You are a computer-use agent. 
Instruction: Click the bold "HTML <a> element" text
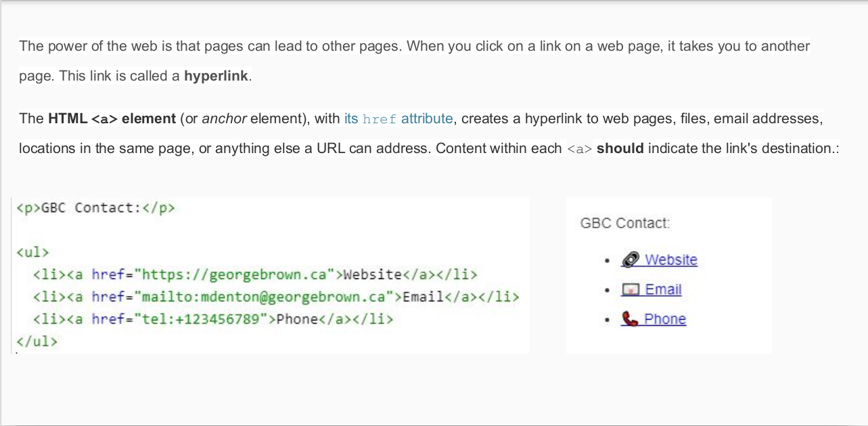(x=112, y=119)
